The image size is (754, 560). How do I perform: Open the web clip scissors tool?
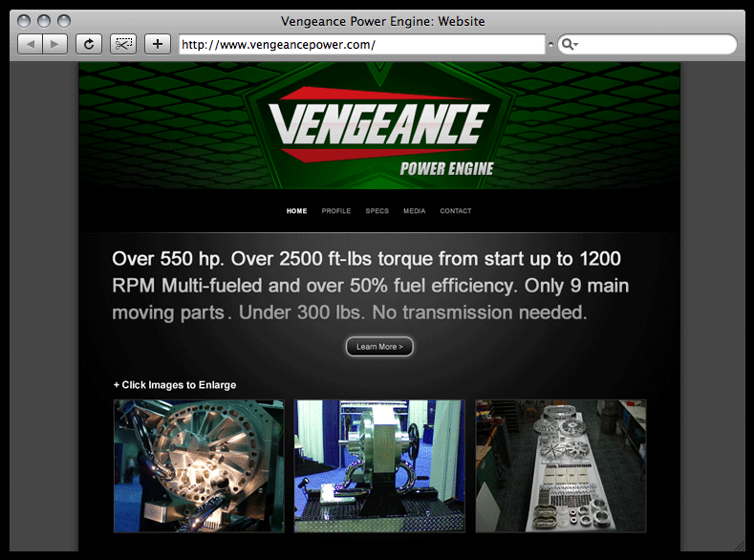coord(123,44)
